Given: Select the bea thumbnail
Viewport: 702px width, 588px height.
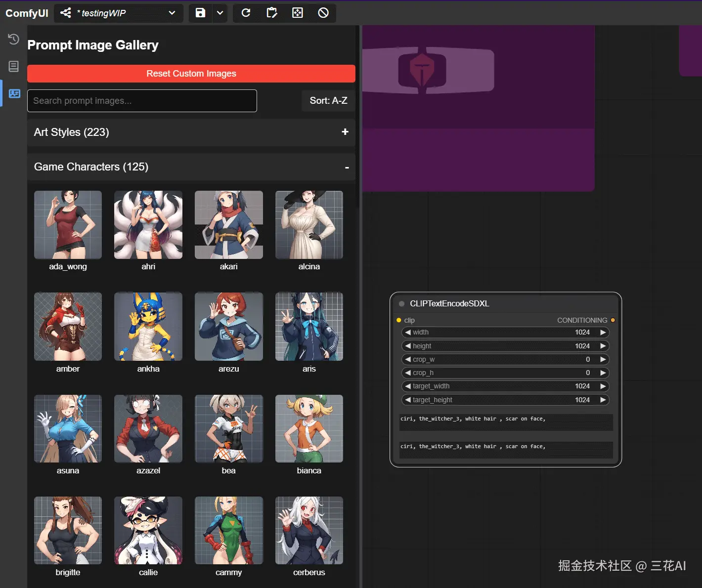Looking at the screenshot, I should [x=229, y=428].
